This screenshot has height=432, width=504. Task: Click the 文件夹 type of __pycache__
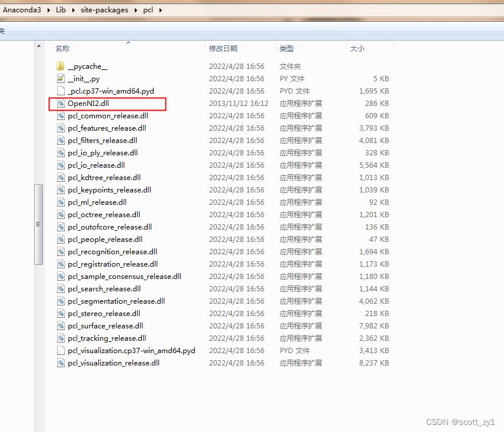[290, 67]
